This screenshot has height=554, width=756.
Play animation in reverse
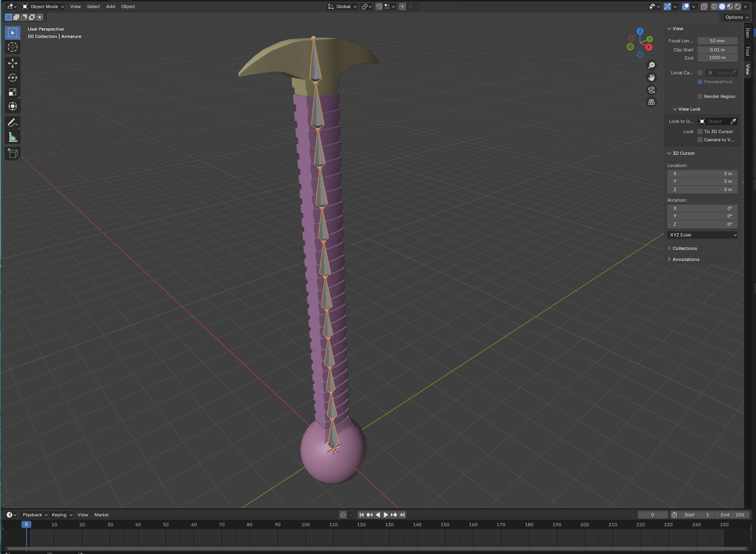[x=378, y=515]
